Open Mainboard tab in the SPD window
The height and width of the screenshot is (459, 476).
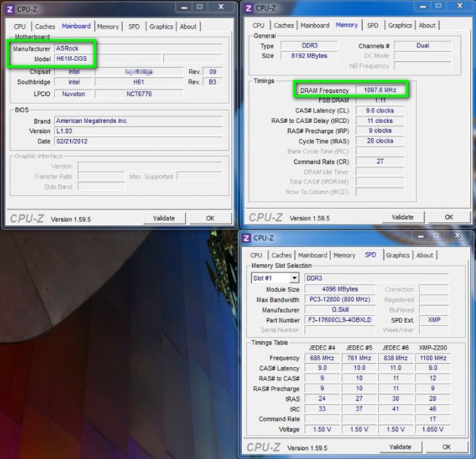pos(312,255)
